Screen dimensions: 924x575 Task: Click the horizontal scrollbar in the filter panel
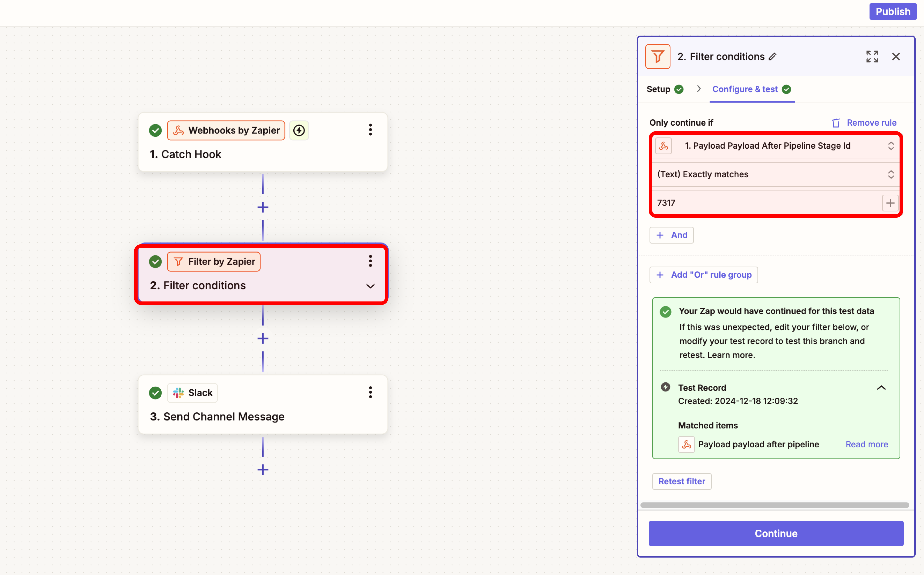pyautogui.click(x=775, y=505)
